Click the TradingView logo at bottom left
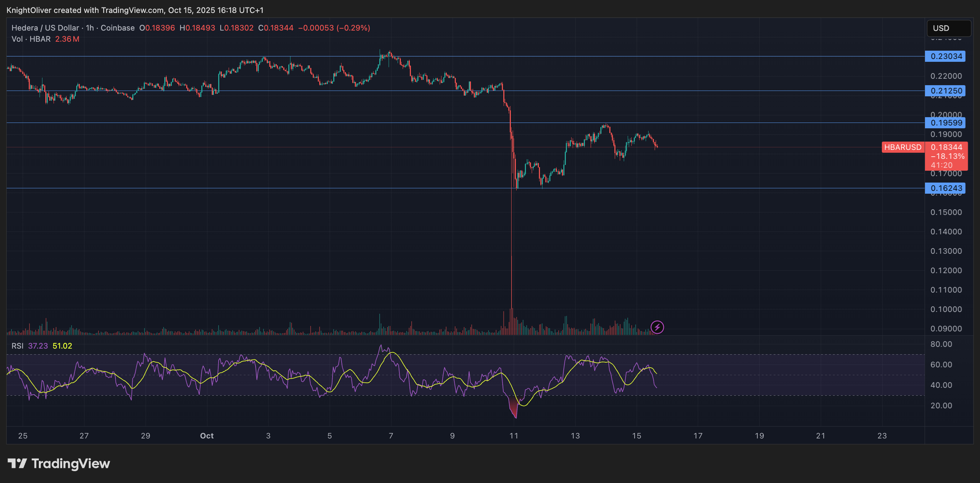The image size is (980, 483). tap(59, 463)
